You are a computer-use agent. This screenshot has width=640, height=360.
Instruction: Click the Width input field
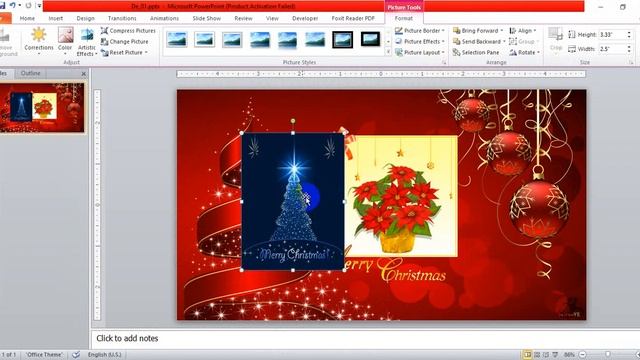612,49
